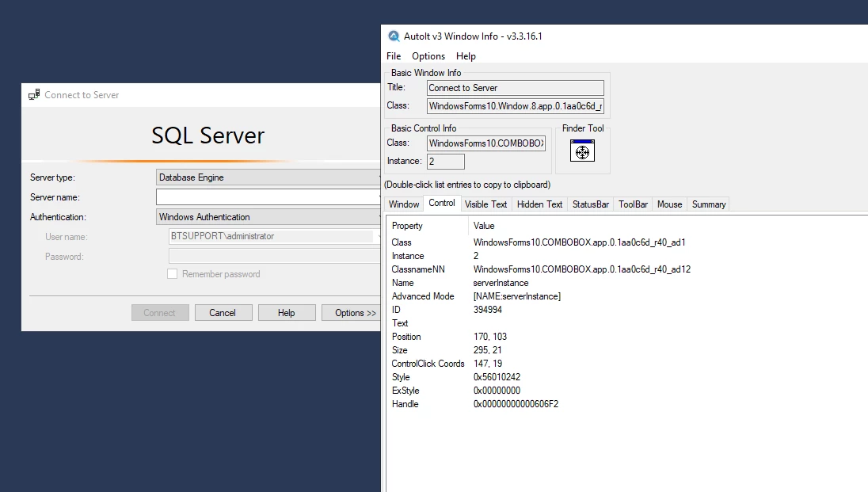868x492 pixels.
Task: Click the Basic Control Info Class field
Action: coord(486,143)
